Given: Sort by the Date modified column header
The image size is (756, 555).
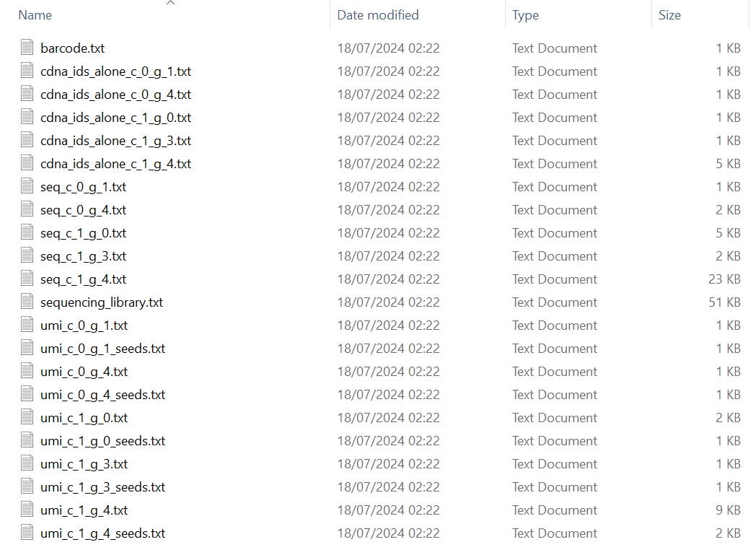Looking at the screenshot, I should click(378, 15).
